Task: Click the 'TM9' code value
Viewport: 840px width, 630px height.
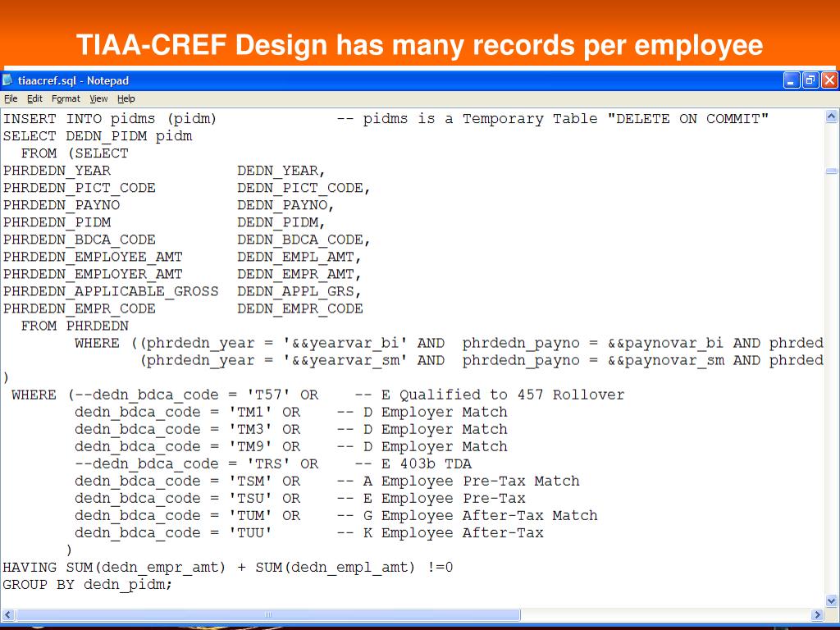Action: (250, 446)
